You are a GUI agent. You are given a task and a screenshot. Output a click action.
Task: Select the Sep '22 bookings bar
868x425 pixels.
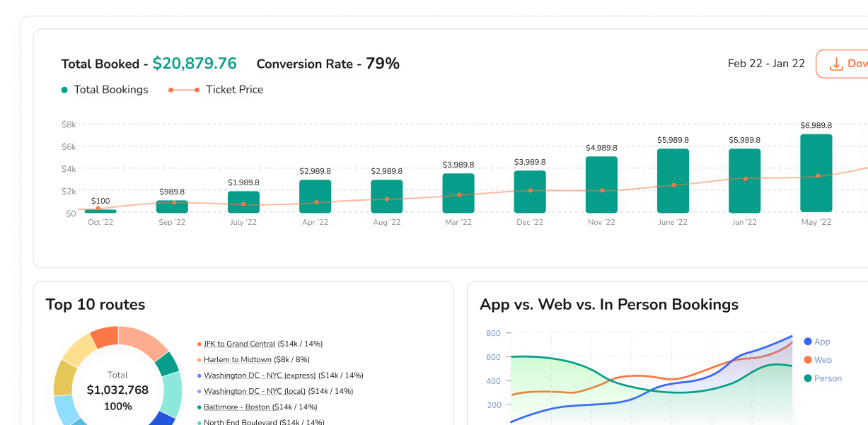tap(172, 206)
